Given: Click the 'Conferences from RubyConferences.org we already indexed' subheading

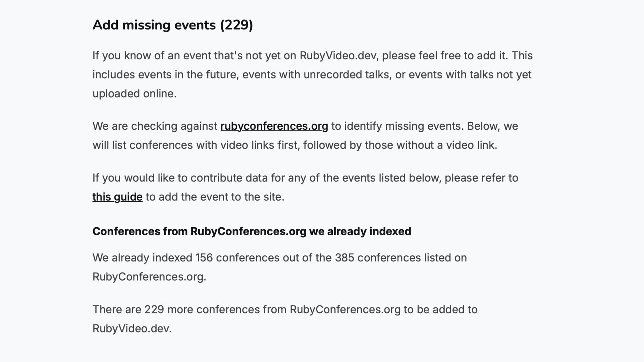Looking at the screenshot, I should click(x=252, y=231).
